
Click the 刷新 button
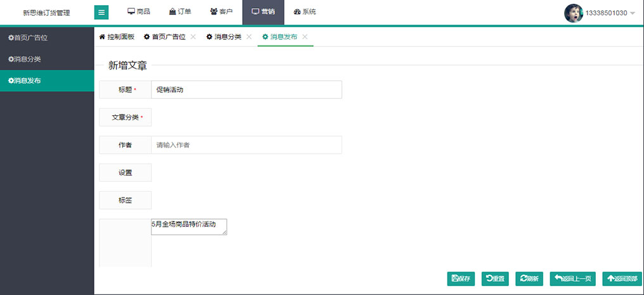point(529,279)
